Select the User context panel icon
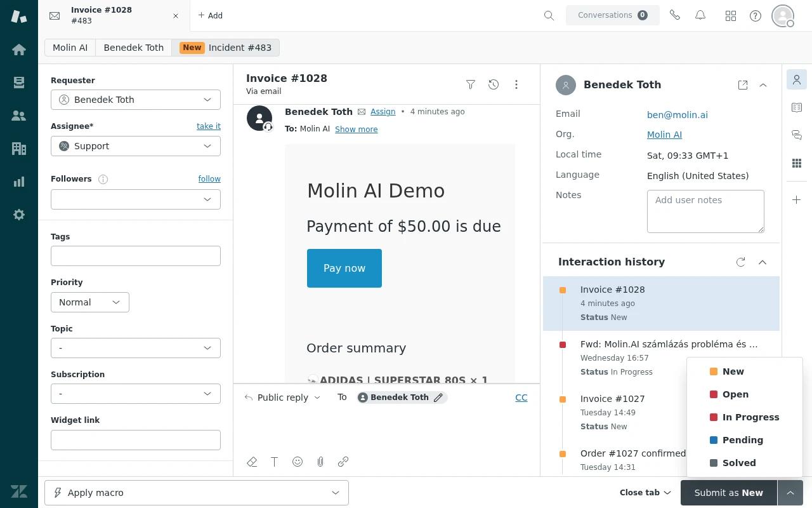This screenshot has width=812, height=508. pyautogui.click(x=797, y=79)
